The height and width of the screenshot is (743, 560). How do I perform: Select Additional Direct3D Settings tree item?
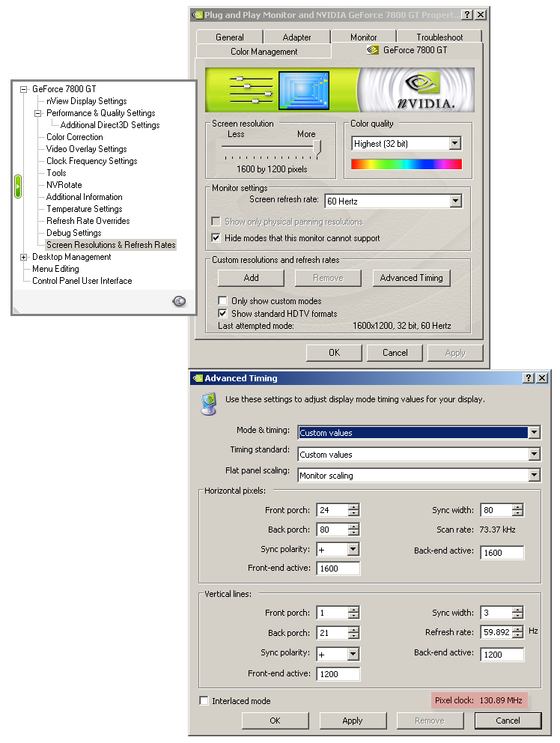tap(110, 125)
